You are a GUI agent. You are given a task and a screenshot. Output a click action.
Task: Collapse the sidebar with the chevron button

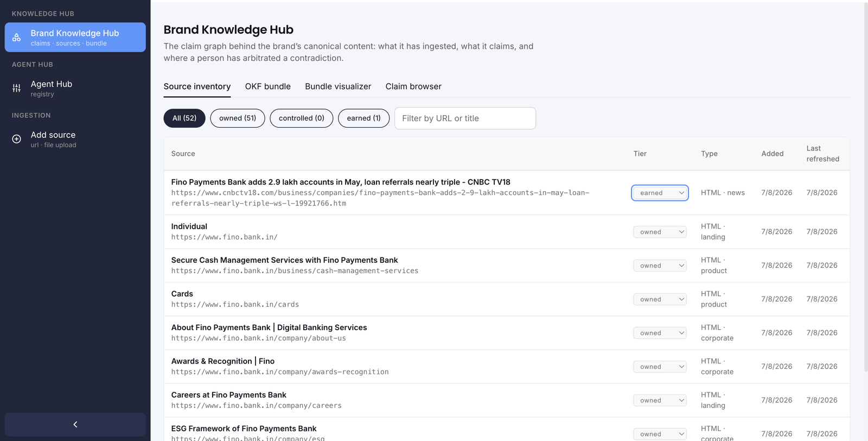(x=75, y=424)
